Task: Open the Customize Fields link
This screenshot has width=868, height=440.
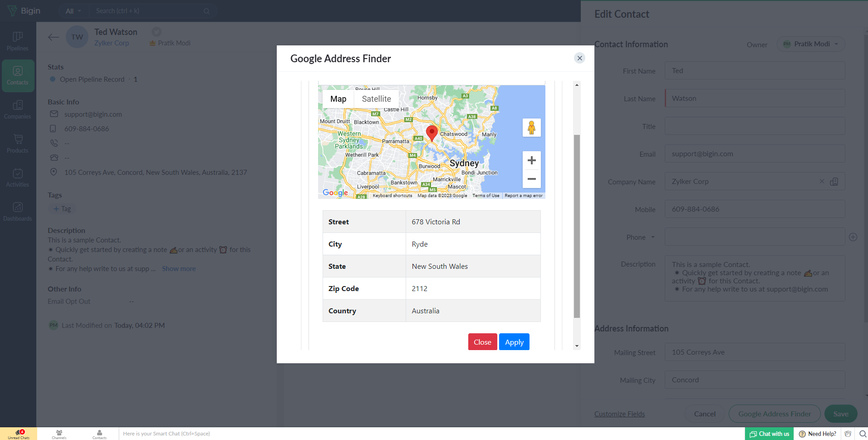Action: pyautogui.click(x=619, y=414)
